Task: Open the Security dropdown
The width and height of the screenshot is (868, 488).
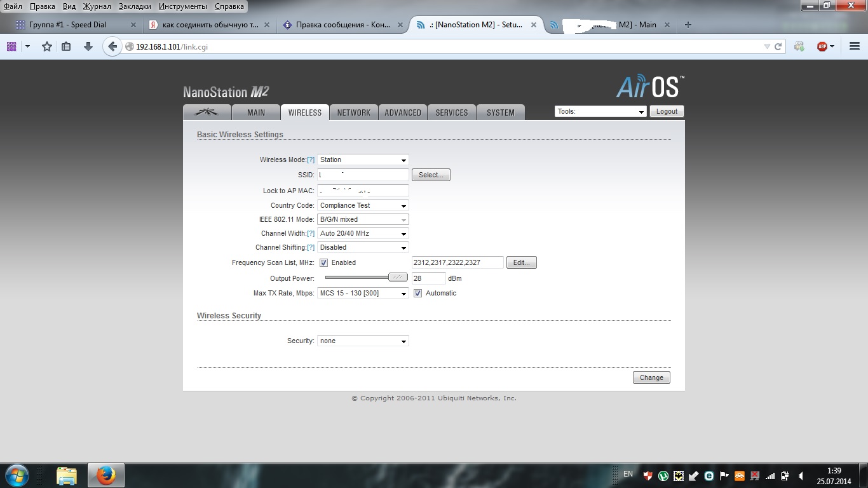Action: click(x=363, y=341)
